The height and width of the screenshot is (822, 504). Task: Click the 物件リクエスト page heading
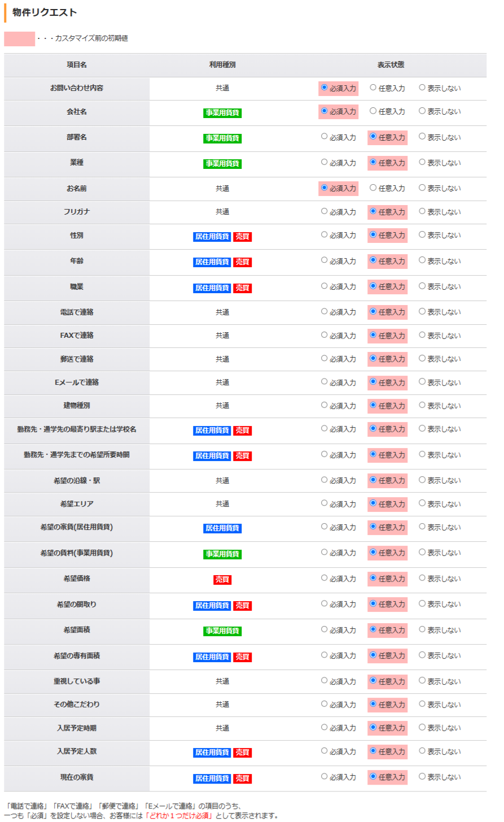point(45,12)
